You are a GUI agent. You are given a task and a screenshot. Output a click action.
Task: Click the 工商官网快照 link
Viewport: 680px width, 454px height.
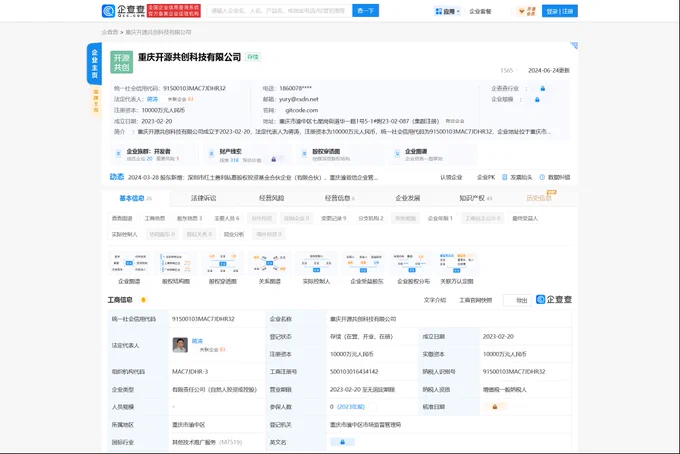[x=476, y=300]
